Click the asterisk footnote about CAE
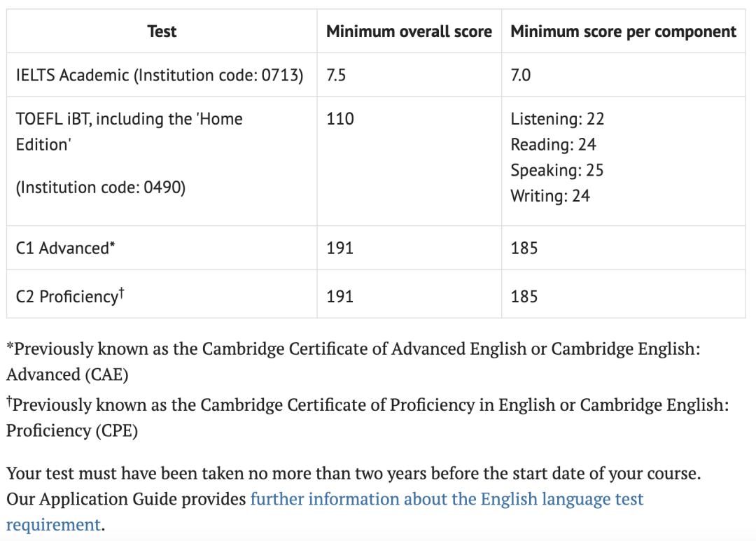The width and height of the screenshot is (756, 541). pyautogui.click(x=353, y=361)
